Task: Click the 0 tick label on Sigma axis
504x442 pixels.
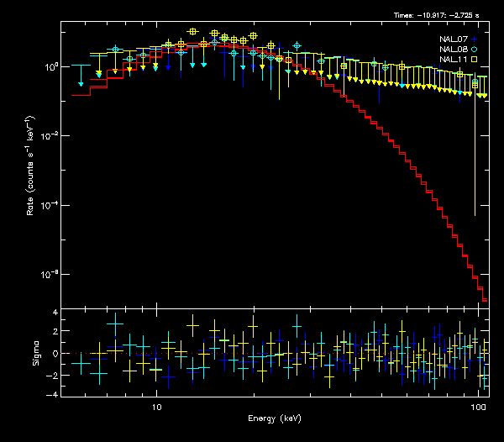Action: [55, 354]
